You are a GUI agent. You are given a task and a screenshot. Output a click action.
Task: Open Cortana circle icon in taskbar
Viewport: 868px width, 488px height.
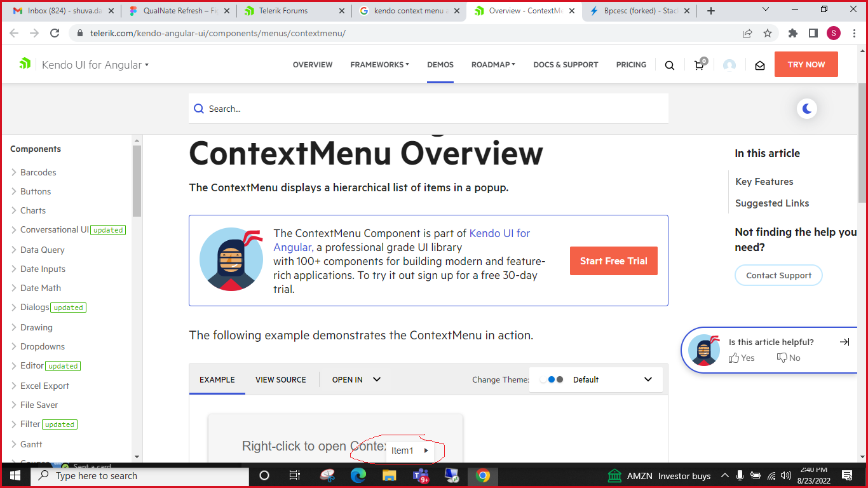[264, 475]
